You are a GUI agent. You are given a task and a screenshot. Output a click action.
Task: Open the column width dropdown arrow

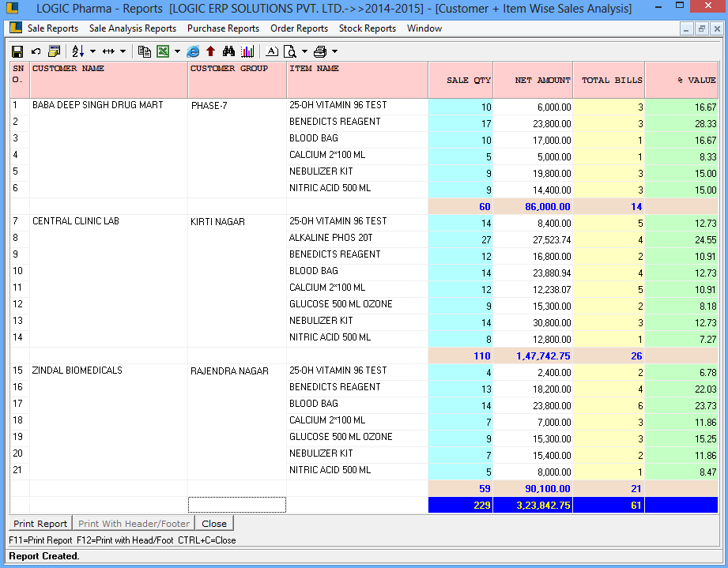[x=123, y=51]
